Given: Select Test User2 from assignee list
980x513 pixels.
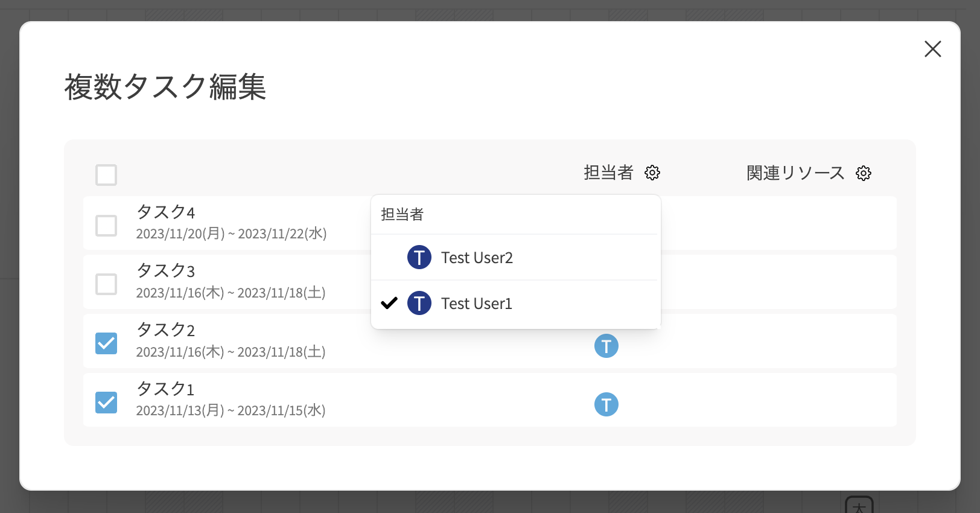Looking at the screenshot, I should [x=477, y=258].
